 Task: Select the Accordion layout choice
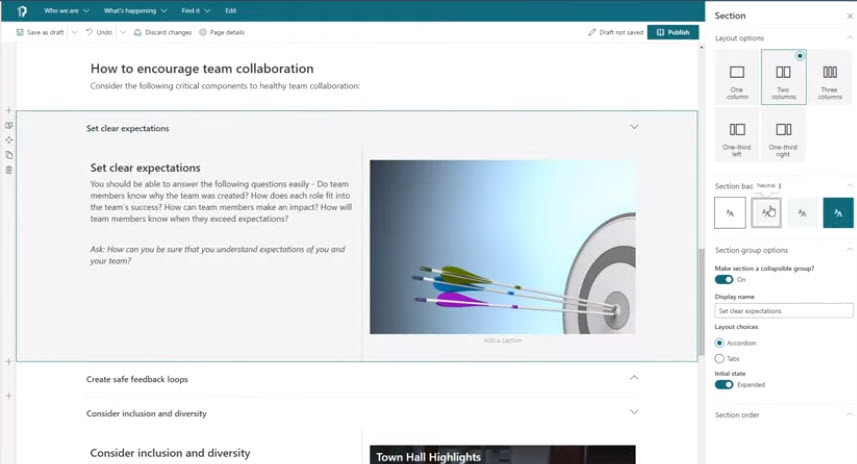719,343
